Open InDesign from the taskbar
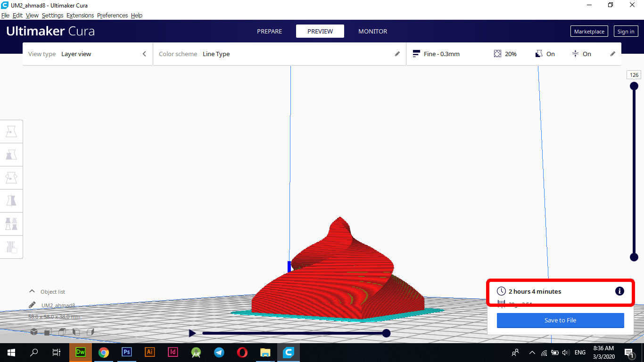This screenshot has width=644, height=362. pos(173,352)
